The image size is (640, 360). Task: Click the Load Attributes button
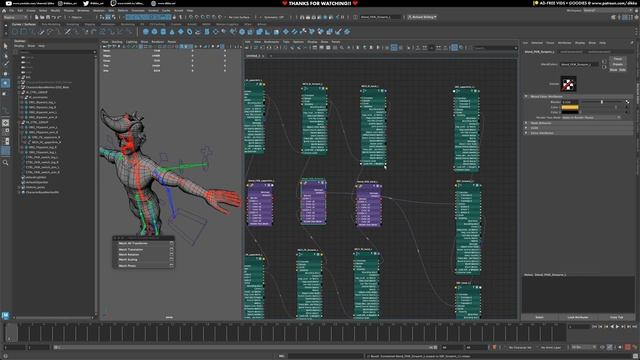click(x=578, y=317)
